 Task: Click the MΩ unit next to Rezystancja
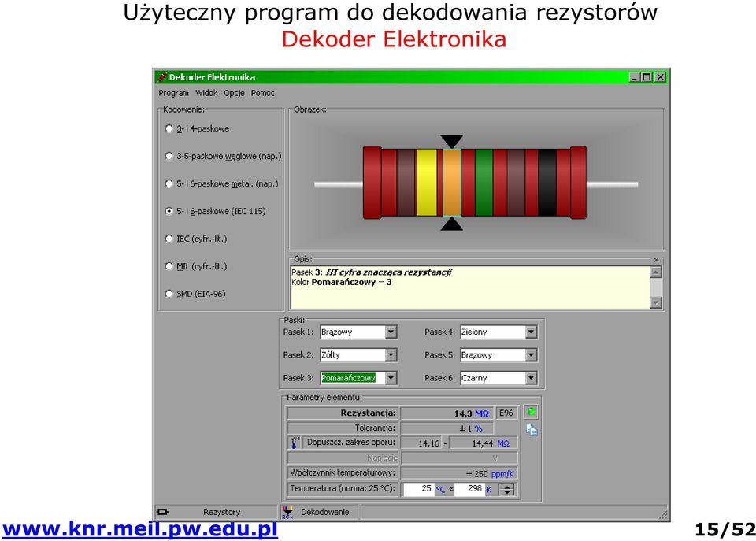[482, 413]
